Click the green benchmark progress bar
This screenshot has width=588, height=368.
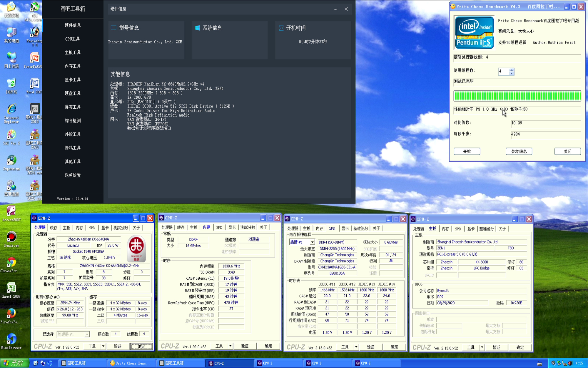click(517, 96)
